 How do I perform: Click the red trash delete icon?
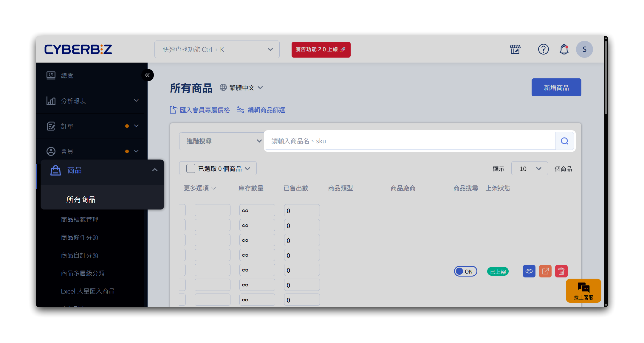click(x=561, y=271)
